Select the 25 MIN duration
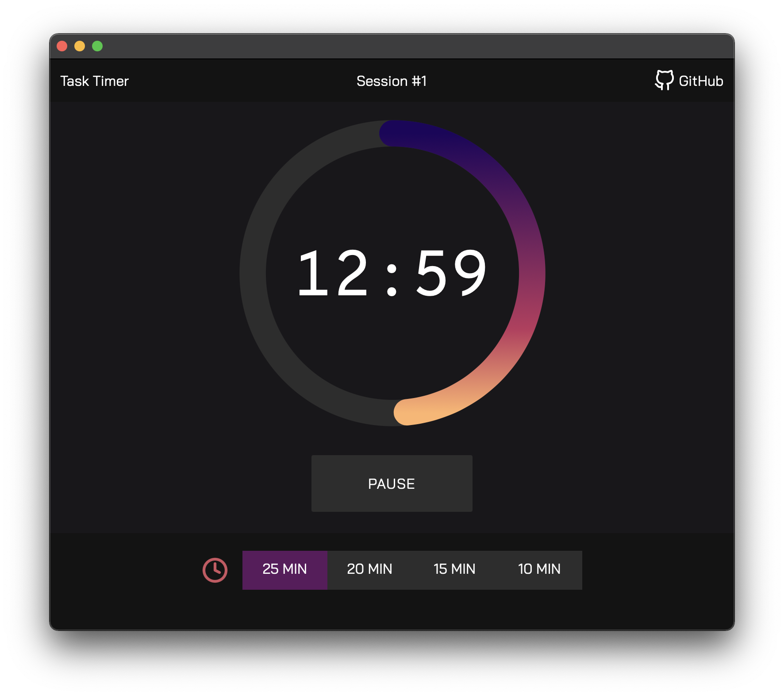The height and width of the screenshot is (696, 784). (x=284, y=570)
